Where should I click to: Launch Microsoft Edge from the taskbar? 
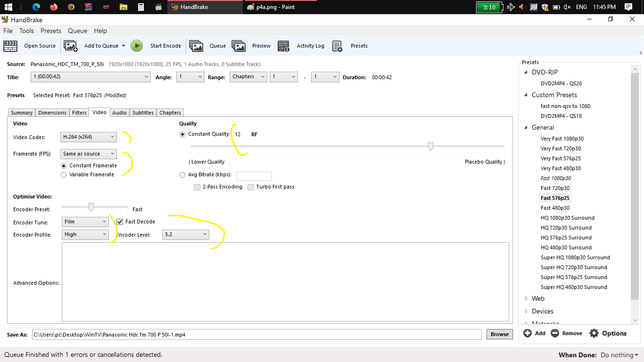tap(36, 7)
